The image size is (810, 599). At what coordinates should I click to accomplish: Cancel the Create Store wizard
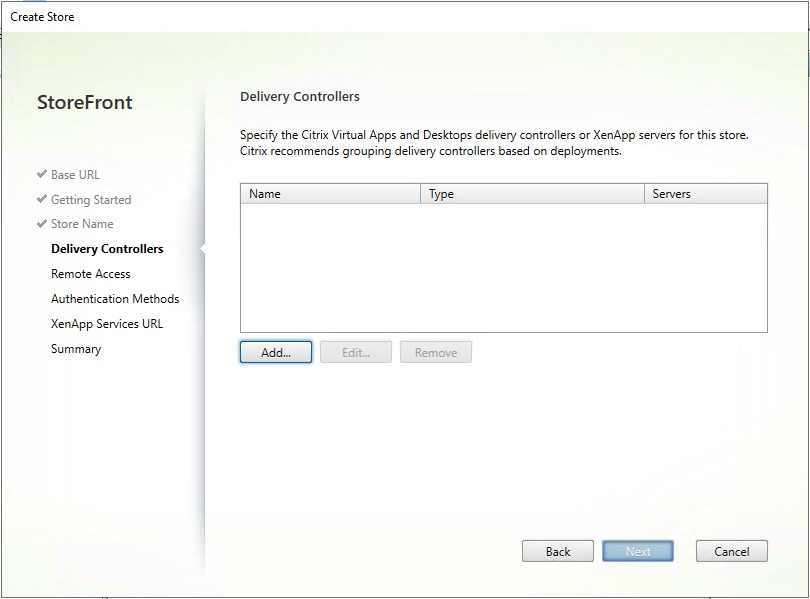coord(731,551)
